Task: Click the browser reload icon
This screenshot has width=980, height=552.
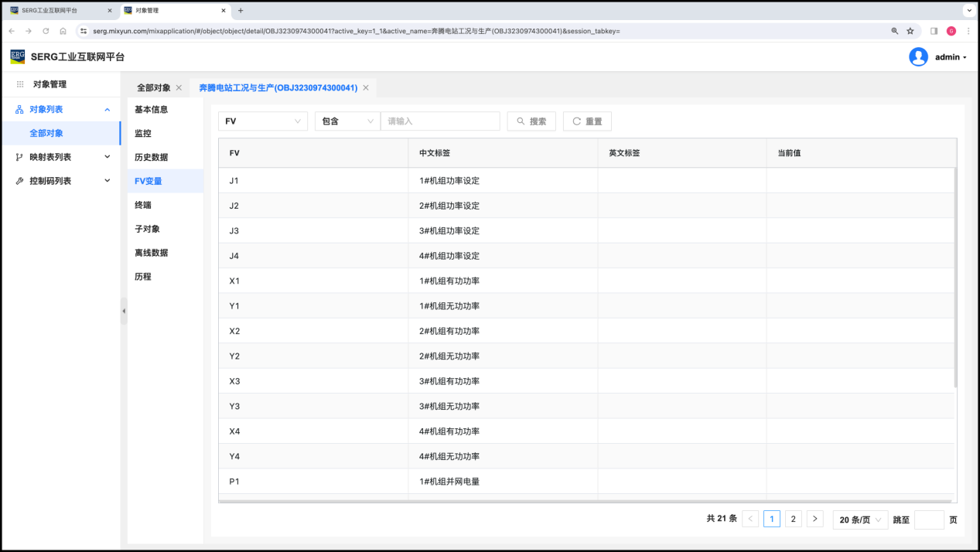Action: tap(46, 31)
